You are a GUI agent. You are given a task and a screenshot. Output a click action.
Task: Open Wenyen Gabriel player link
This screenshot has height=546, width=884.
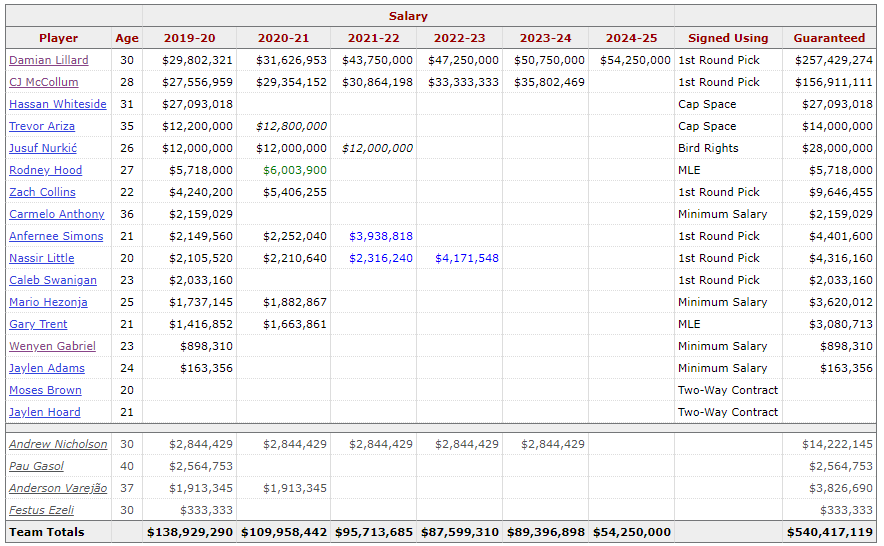click(52, 346)
